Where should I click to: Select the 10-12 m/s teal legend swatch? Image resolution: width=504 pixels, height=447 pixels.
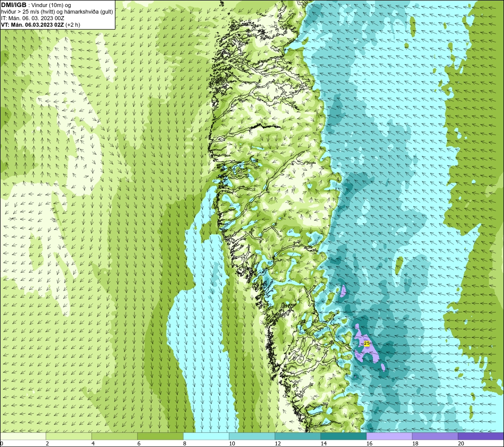(252, 436)
